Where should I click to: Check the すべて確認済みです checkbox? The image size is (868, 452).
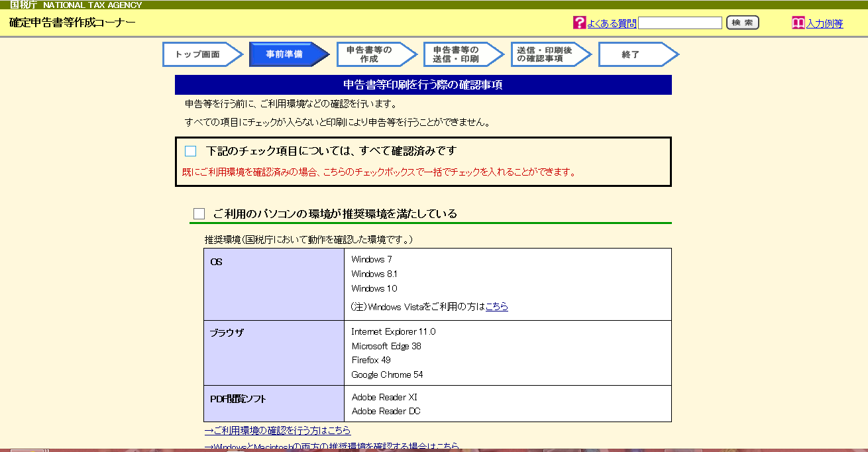191,151
